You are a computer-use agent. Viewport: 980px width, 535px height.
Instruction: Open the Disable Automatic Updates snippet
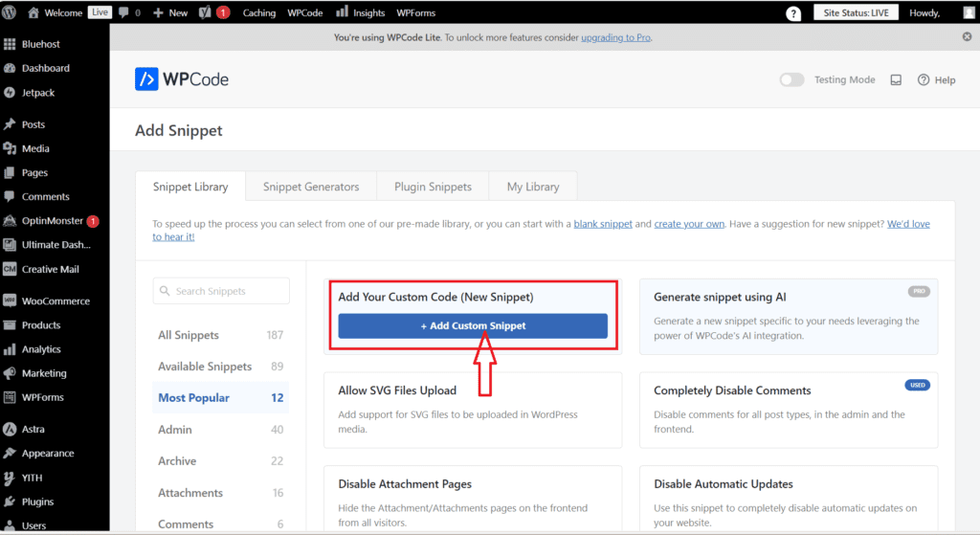(789, 500)
